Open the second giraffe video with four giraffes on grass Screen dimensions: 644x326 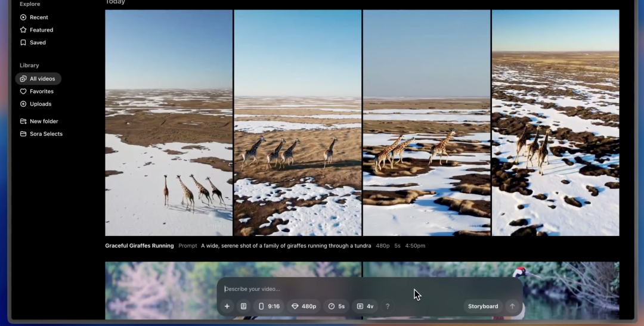[298, 123]
